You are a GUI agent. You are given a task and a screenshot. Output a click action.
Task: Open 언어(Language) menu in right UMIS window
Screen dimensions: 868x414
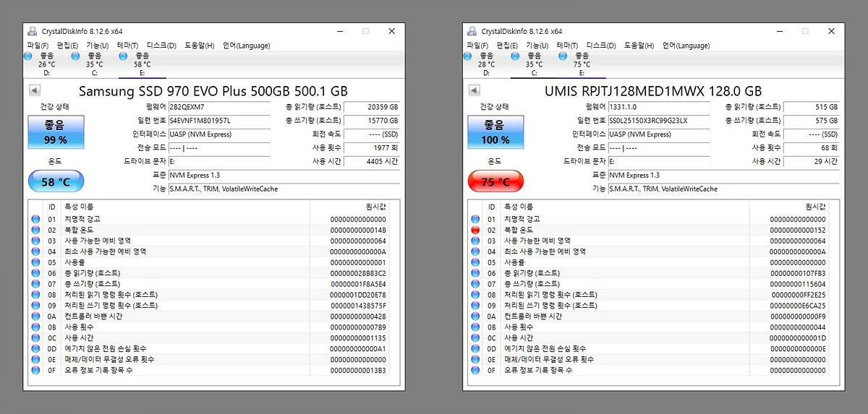(686, 46)
